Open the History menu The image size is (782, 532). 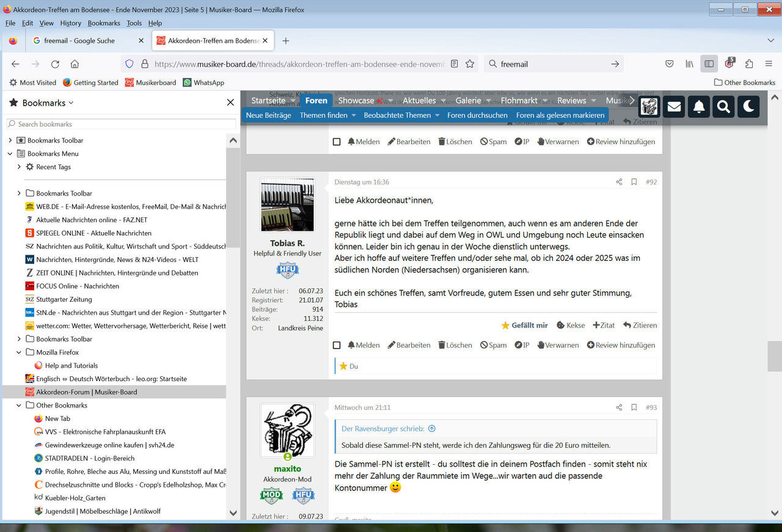coord(70,23)
